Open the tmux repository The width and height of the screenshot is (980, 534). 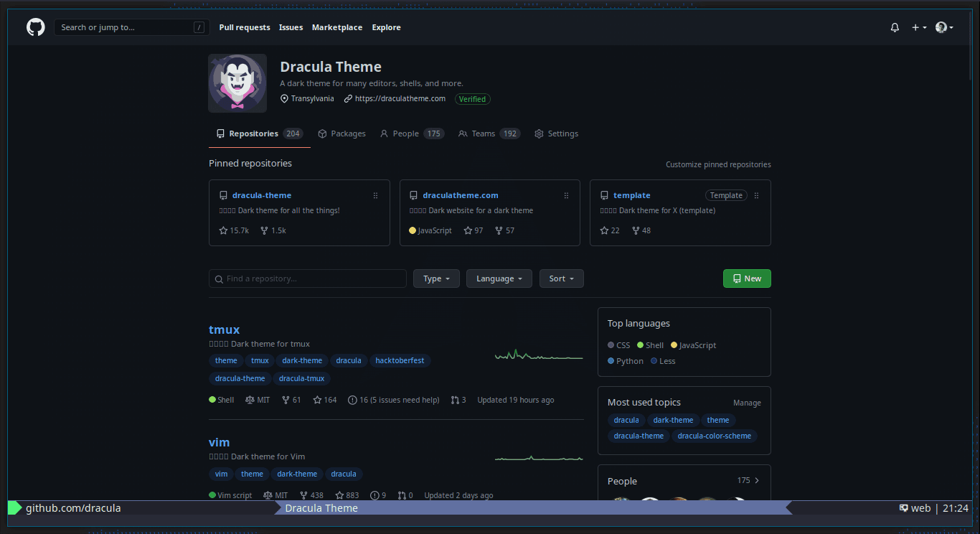point(224,330)
